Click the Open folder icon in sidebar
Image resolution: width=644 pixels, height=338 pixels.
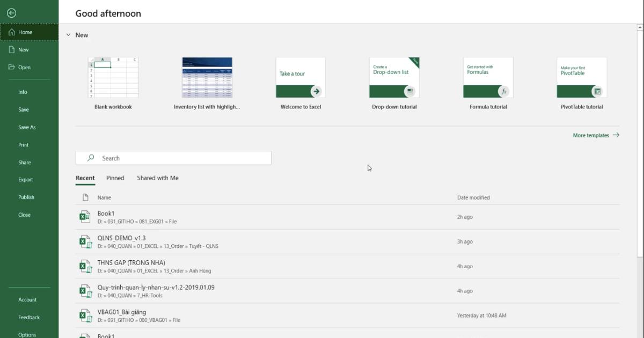coord(11,67)
